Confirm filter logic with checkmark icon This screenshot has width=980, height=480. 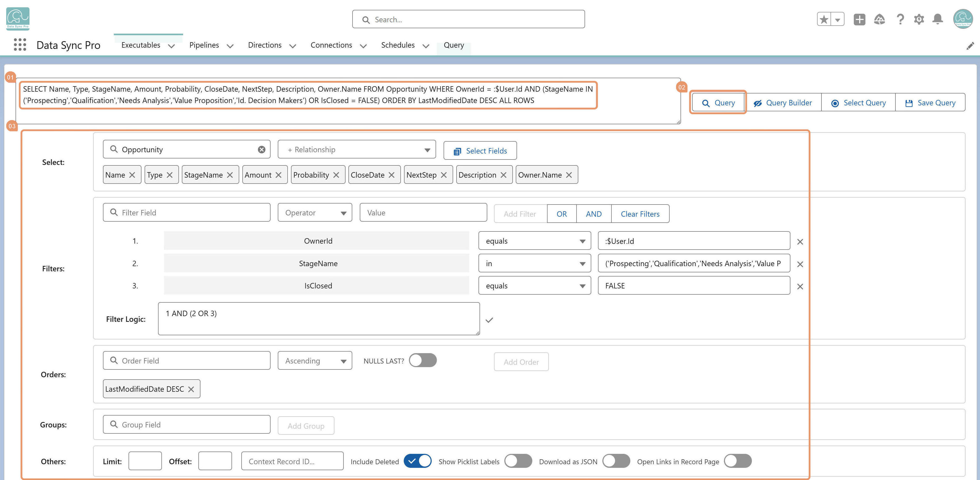(489, 320)
